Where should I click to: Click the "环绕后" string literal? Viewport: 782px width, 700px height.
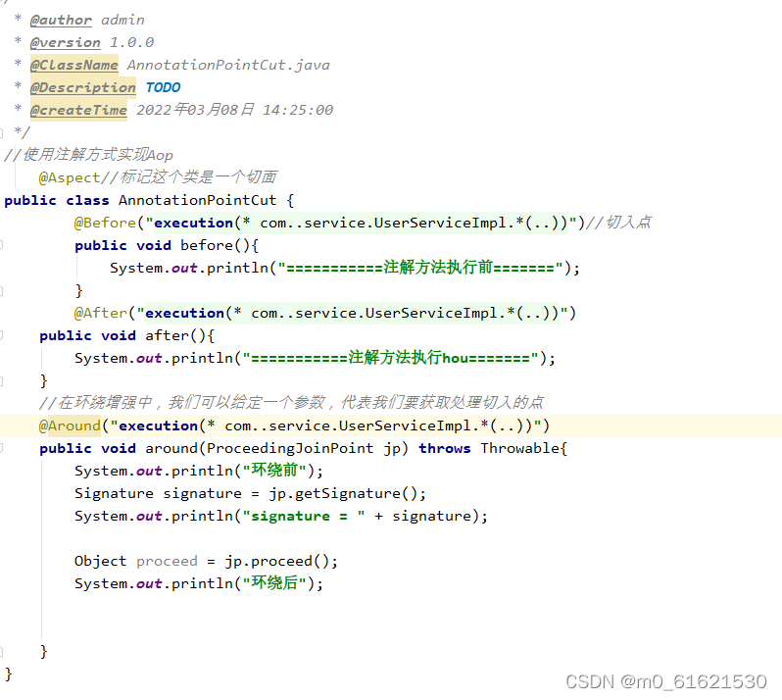[x=274, y=583]
